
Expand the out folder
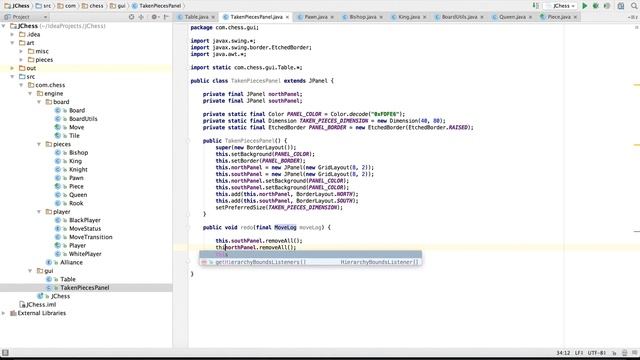(13, 68)
